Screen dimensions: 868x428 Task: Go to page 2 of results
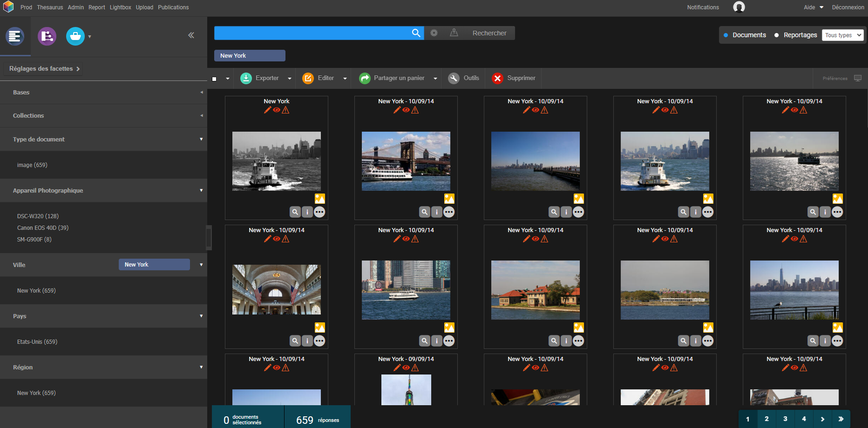766,419
